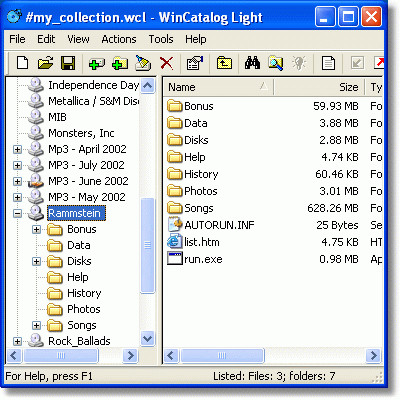Click the red arrow icon at toolbar end
400x400 pixels.
[x=379, y=63]
